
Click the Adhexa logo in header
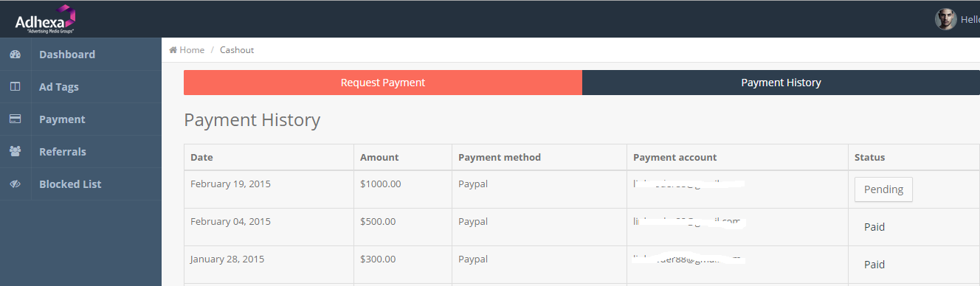point(46,19)
